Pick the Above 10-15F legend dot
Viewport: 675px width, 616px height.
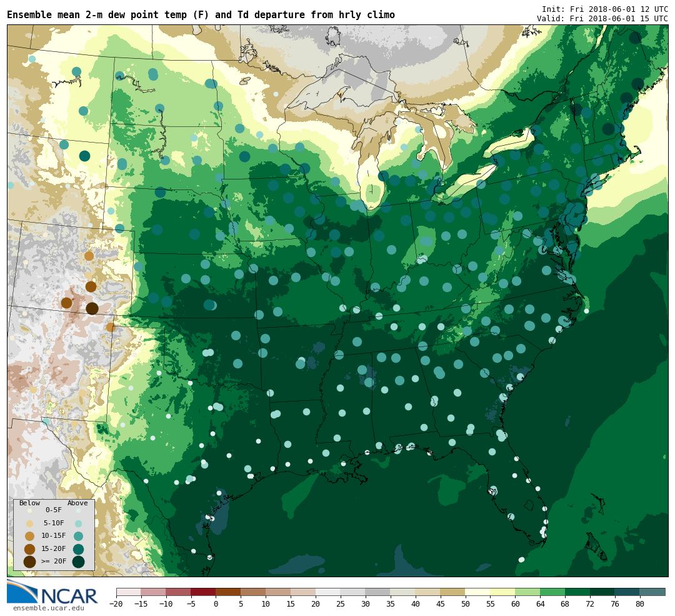coord(78,536)
